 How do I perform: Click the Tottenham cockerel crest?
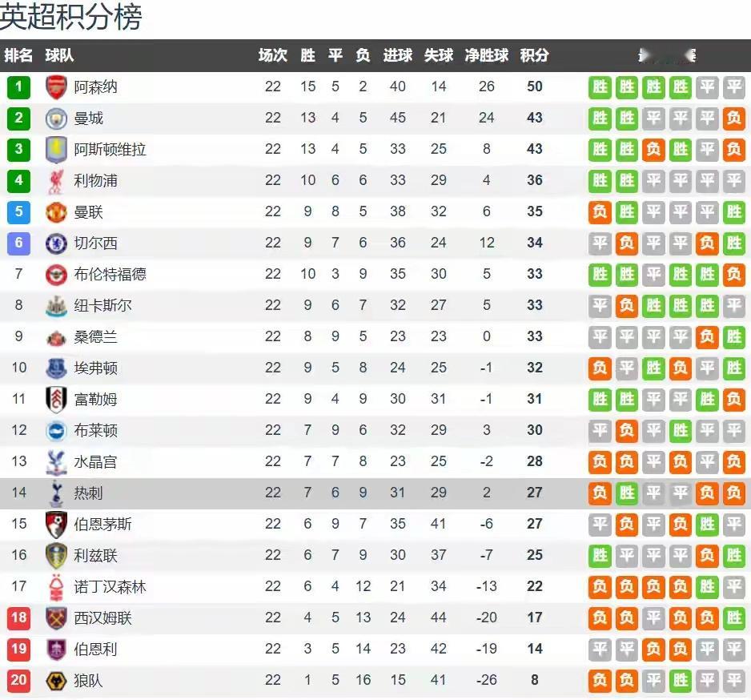click(x=56, y=493)
